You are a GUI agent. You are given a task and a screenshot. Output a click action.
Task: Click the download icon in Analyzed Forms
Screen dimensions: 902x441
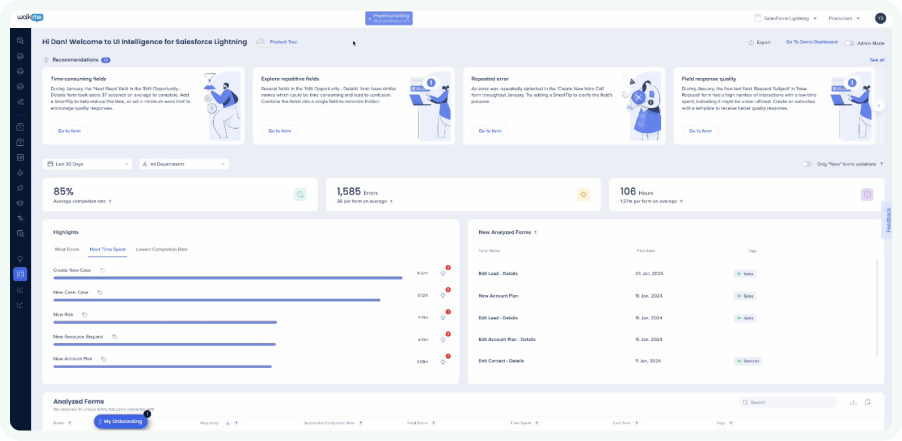[853, 402]
